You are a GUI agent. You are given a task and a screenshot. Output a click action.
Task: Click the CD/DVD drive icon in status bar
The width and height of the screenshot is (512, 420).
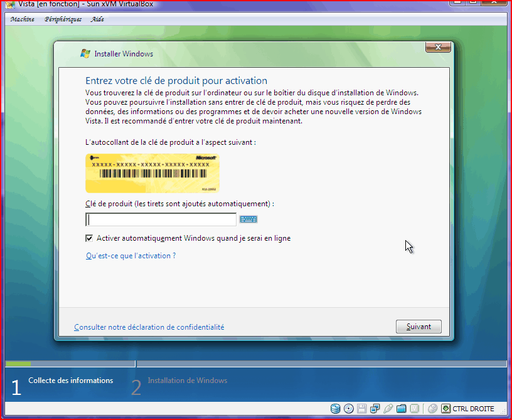coord(349,409)
